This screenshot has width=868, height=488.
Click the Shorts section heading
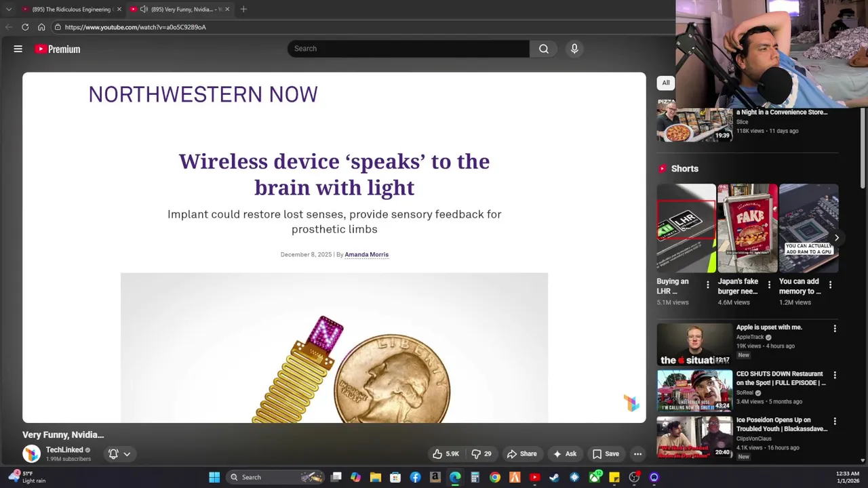coord(684,169)
